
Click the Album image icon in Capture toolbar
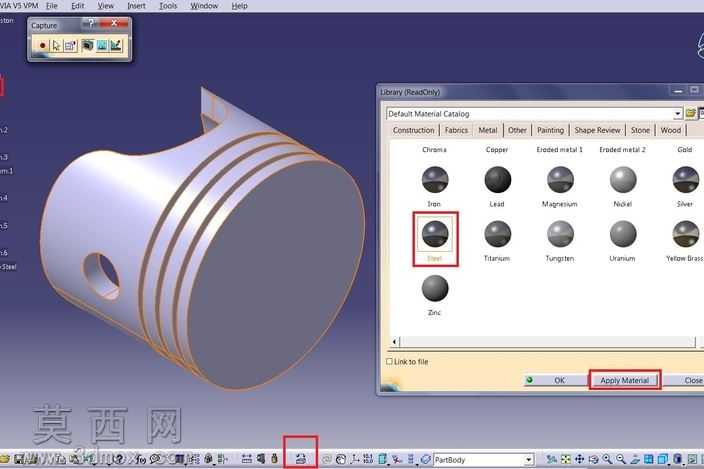coord(102,45)
